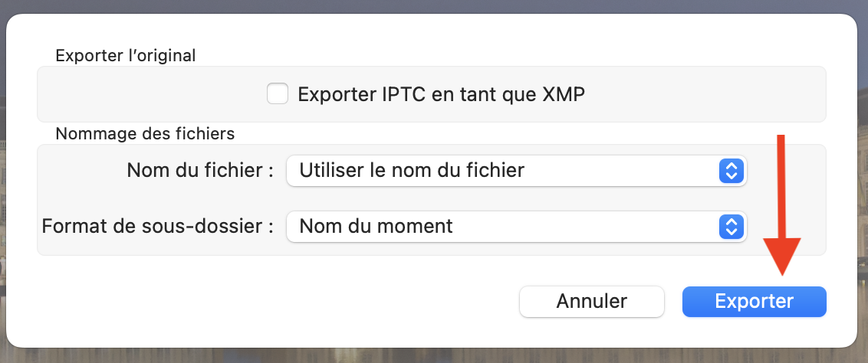Open the Nom du fichier popup menu
This screenshot has width=868, height=363.
(515, 170)
